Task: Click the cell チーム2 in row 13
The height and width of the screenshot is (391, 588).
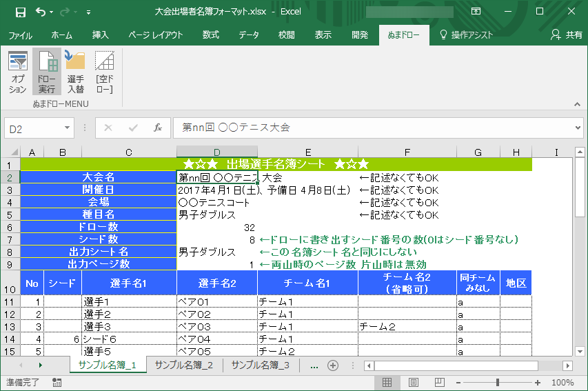Action: [x=407, y=326]
